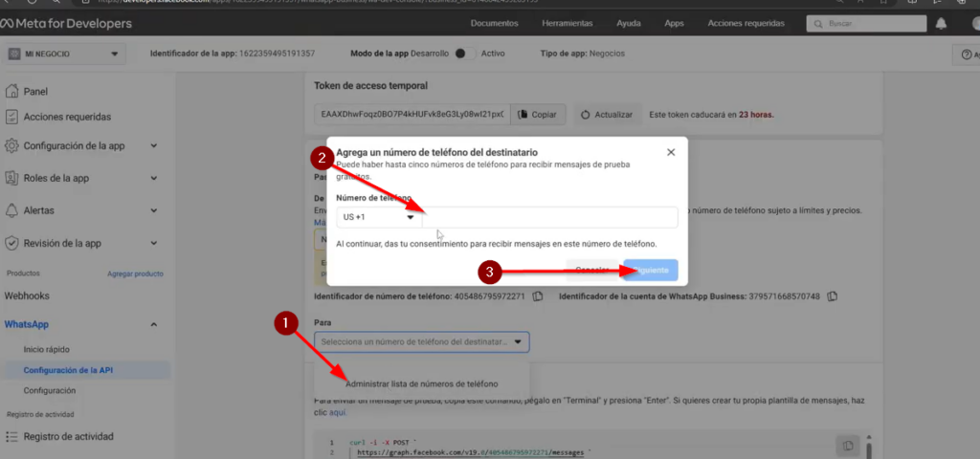Copy the curl code snippet
Viewport: 980px width, 459px height.
[848, 446]
